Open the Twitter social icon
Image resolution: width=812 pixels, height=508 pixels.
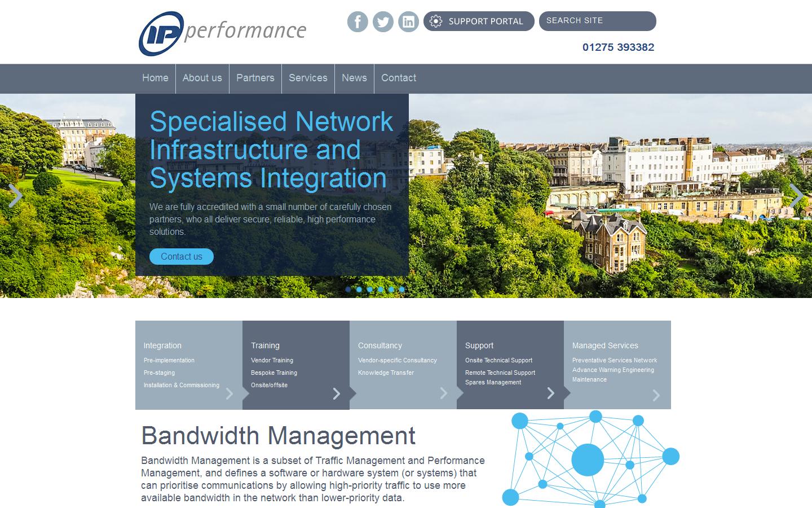(383, 21)
